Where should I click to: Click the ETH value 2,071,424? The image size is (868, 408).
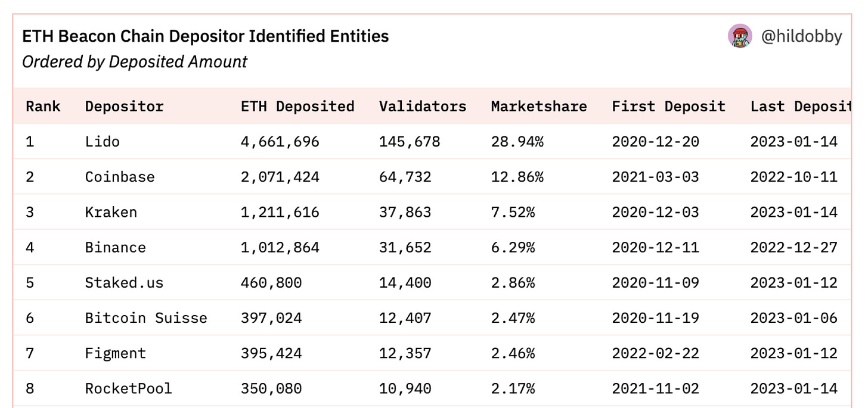(280, 177)
